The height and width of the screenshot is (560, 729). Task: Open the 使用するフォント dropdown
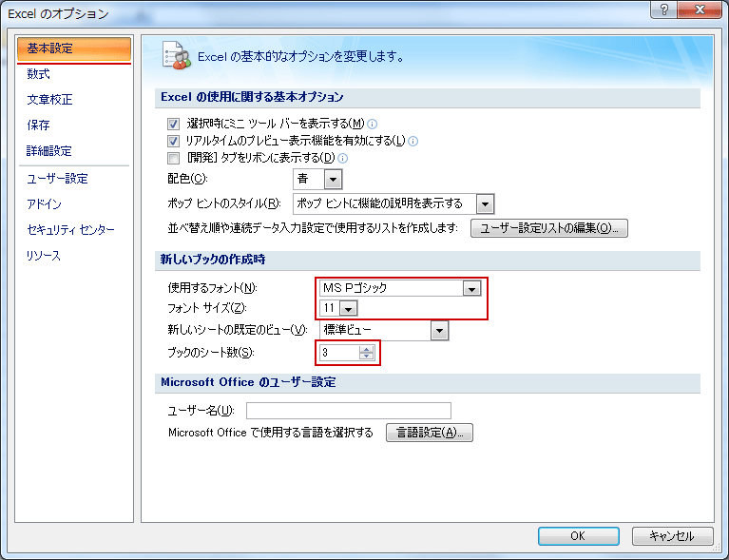click(x=471, y=289)
